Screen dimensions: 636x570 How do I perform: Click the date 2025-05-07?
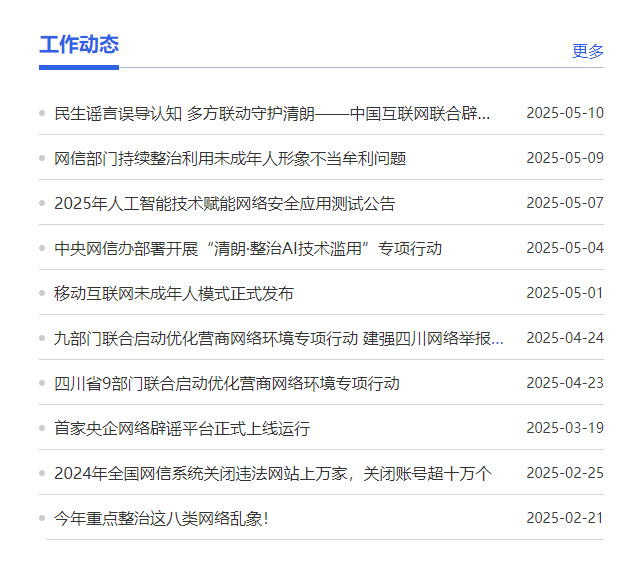pyautogui.click(x=564, y=203)
